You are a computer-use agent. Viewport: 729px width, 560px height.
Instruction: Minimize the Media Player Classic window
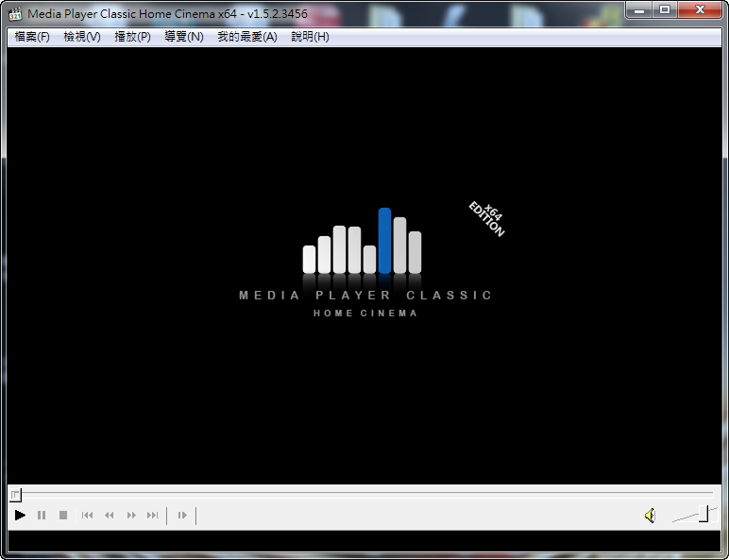point(639,9)
